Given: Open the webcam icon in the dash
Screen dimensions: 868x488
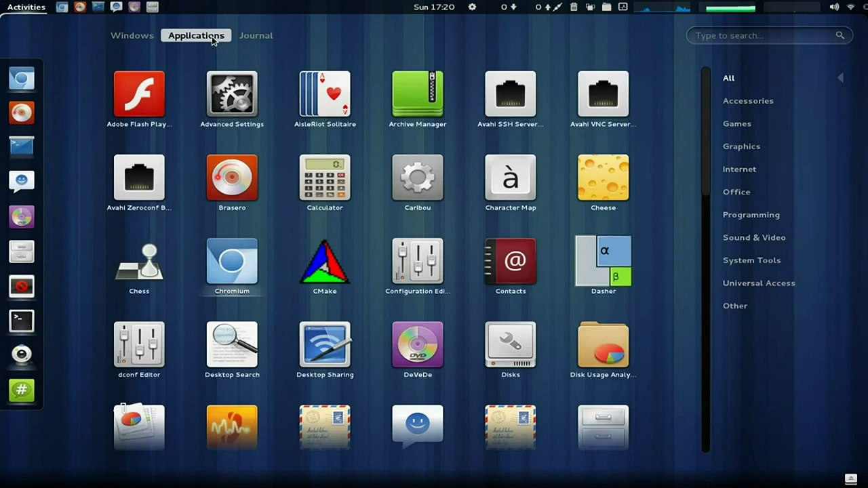Looking at the screenshot, I should 22,355.
